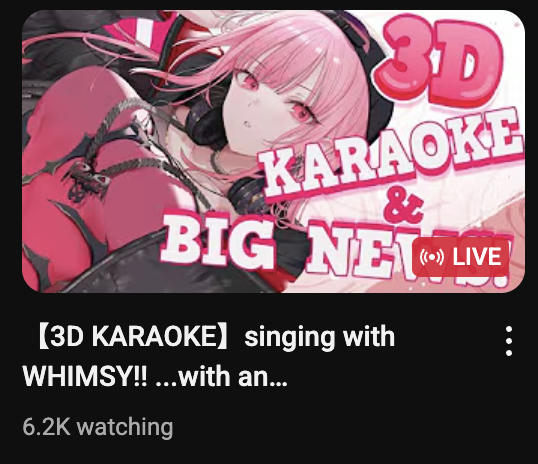Viewport: 538px width, 464px height.
Task: Open the 3D karaoke stream thumbnail
Action: click(x=273, y=151)
